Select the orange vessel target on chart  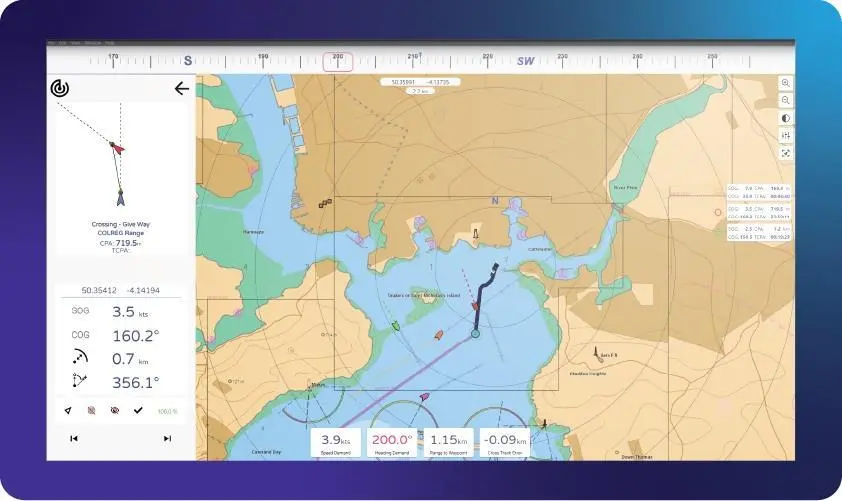click(x=439, y=335)
